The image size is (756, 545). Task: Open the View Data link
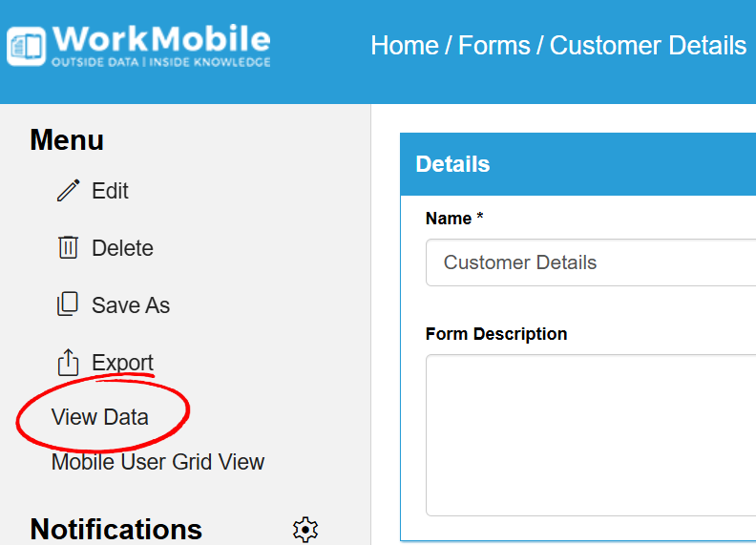coord(100,417)
